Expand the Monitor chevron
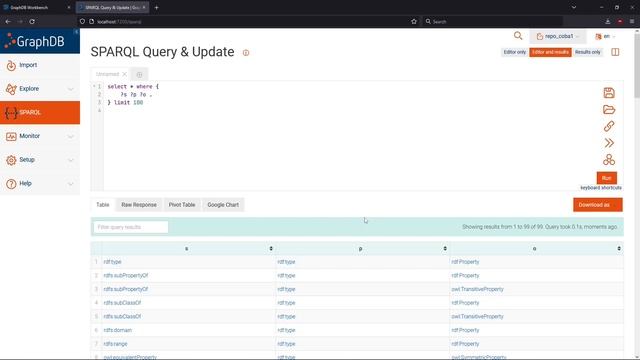Viewport: 640px width, 360px height. 71,136
